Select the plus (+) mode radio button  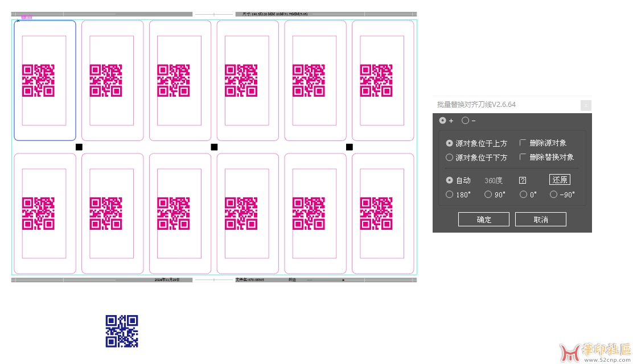(x=442, y=121)
